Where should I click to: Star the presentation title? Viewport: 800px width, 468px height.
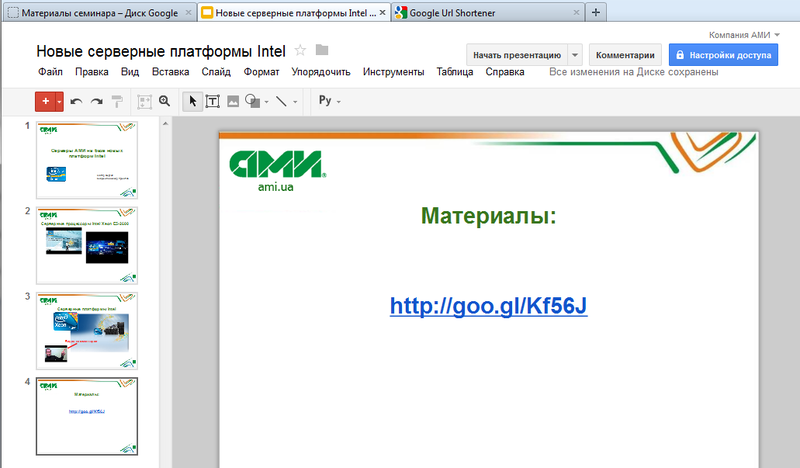click(x=300, y=50)
